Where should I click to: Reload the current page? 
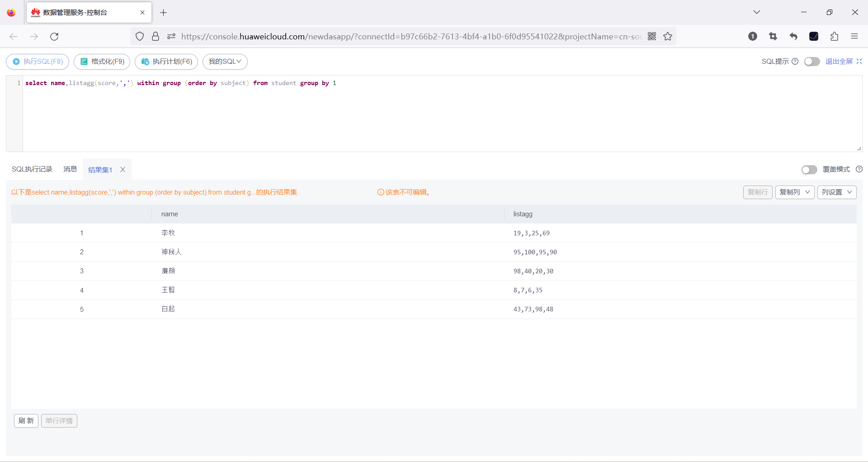point(54,37)
